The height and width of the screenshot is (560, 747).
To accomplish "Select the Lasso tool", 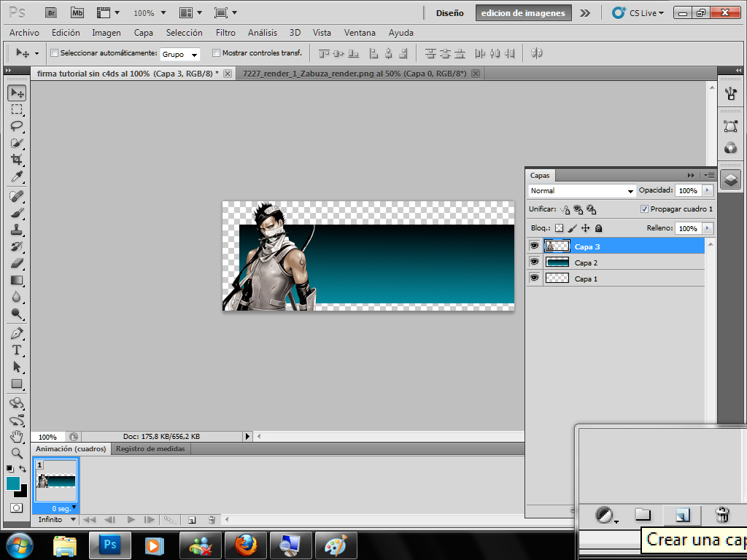I will [x=17, y=126].
